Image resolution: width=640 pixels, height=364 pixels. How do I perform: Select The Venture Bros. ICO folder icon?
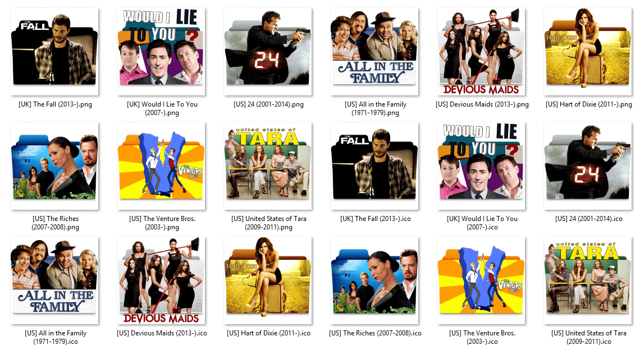pos(482,280)
